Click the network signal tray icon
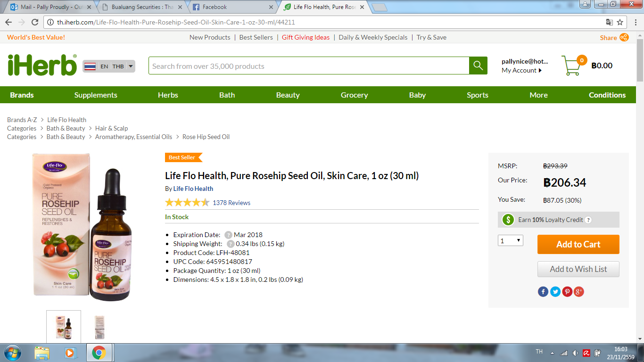The height and width of the screenshot is (362, 644). [x=564, y=353]
